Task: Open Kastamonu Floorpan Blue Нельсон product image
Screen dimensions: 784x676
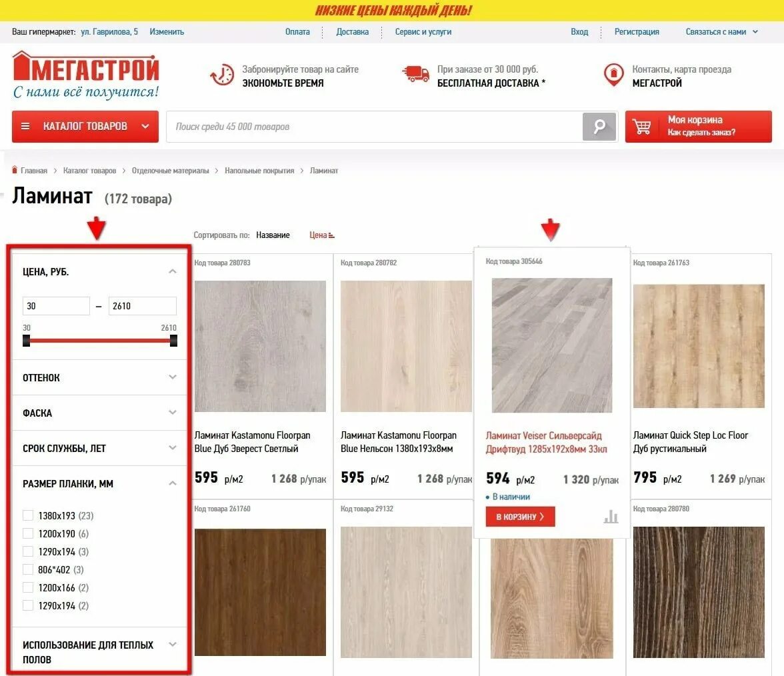Action: coord(406,346)
